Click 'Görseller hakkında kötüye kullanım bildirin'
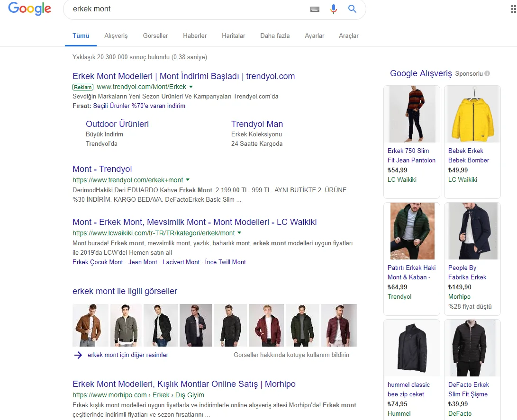Image resolution: width=517 pixels, height=420 pixels. click(x=291, y=355)
